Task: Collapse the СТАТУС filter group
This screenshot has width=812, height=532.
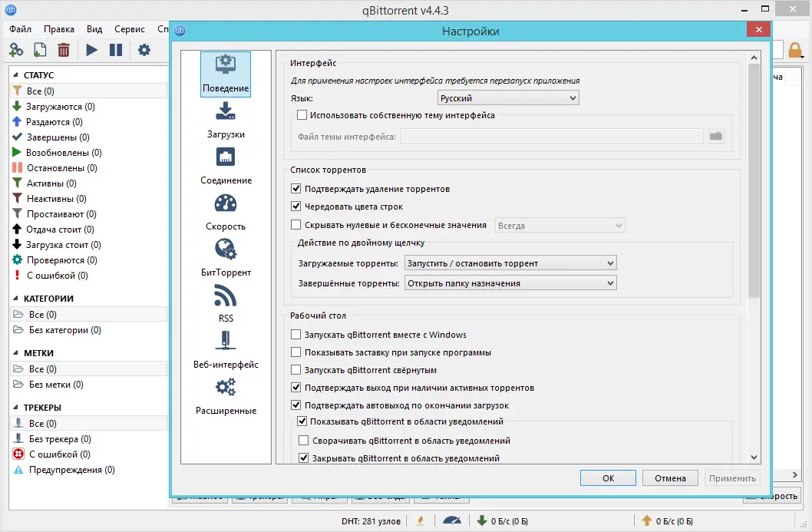Action: click(x=15, y=75)
